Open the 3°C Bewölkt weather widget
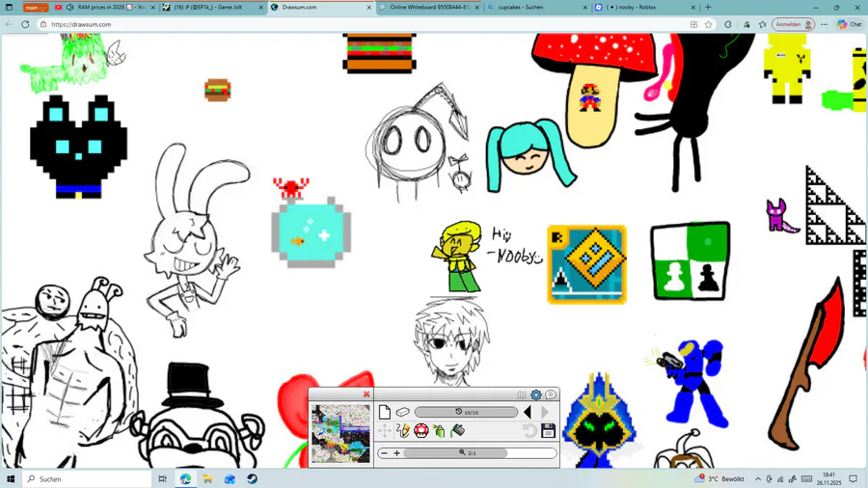This screenshot has width=868, height=488. [x=719, y=478]
